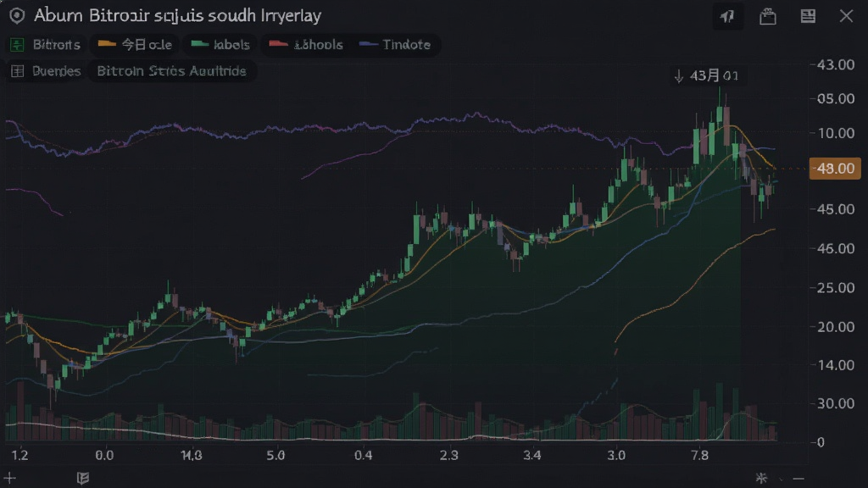
Task: Click the 45.00 price axis label
Action: point(836,209)
